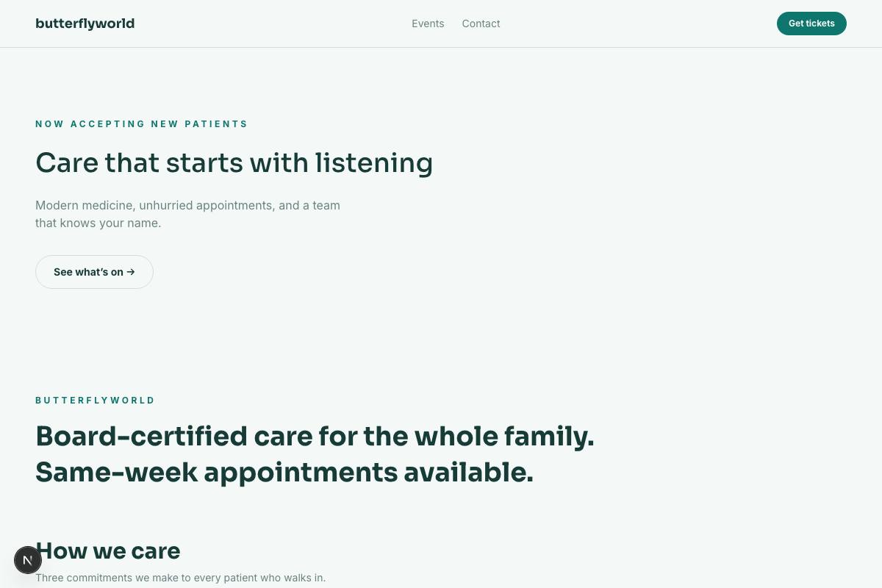882x588 pixels.
Task: Click the Now Accepting New Patients label
Action: (141, 124)
